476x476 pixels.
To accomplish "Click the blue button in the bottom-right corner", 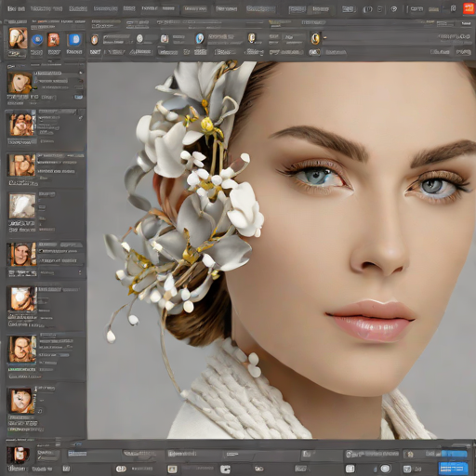I will 453,468.
